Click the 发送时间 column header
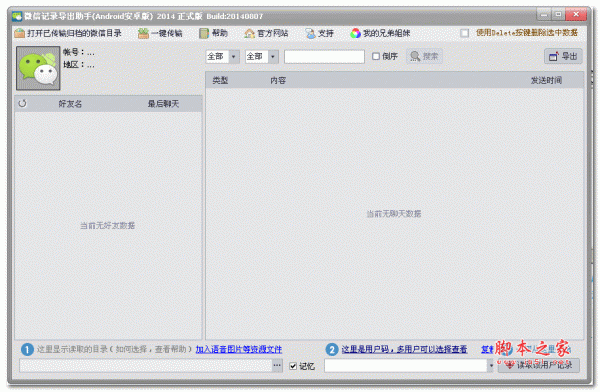 pyautogui.click(x=546, y=80)
